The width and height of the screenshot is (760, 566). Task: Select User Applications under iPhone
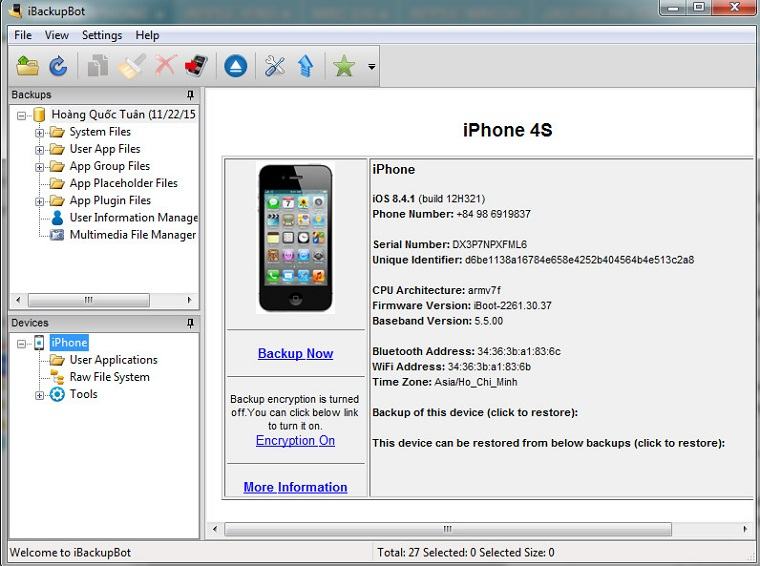113,360
